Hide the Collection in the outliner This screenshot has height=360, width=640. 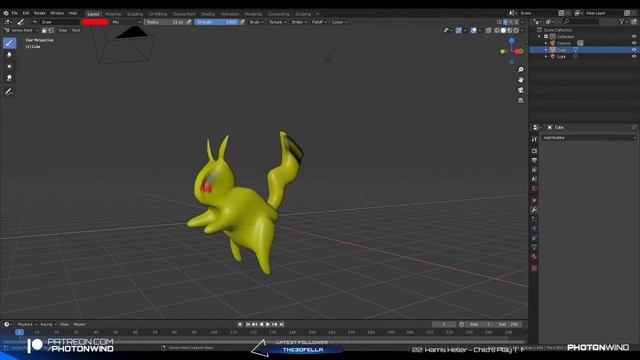point(634,36)
